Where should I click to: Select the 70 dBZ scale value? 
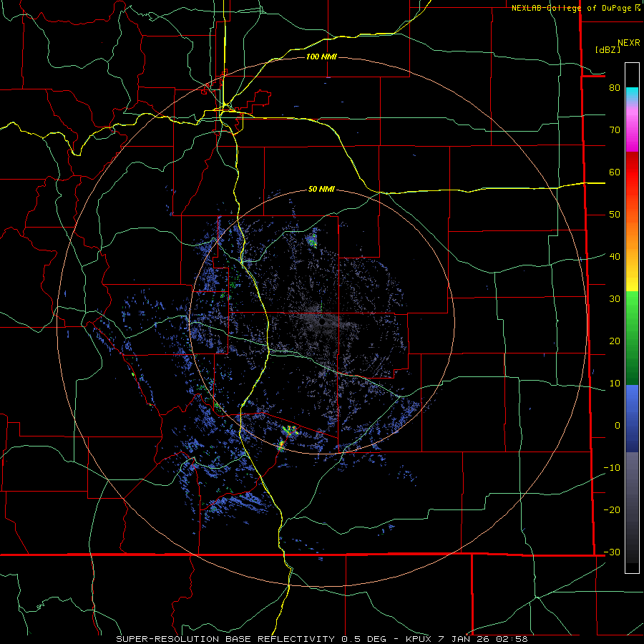(x=615, y=130)
